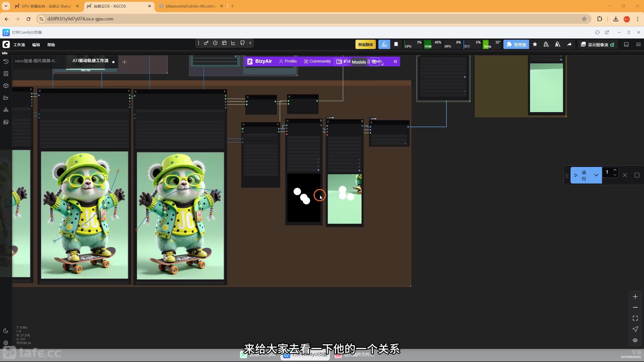
Task: Zoom in the canvas with plus
Action: coord(635,297)
